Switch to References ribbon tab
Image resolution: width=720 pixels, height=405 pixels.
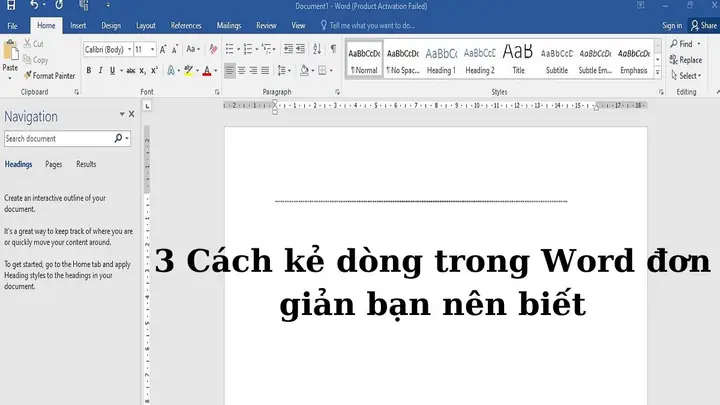[x=186, y=26]
